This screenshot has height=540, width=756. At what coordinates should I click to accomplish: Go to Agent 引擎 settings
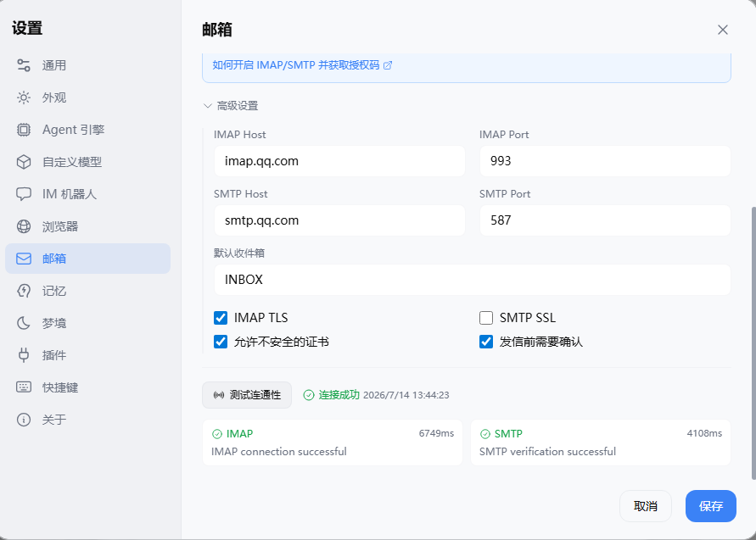87,130
